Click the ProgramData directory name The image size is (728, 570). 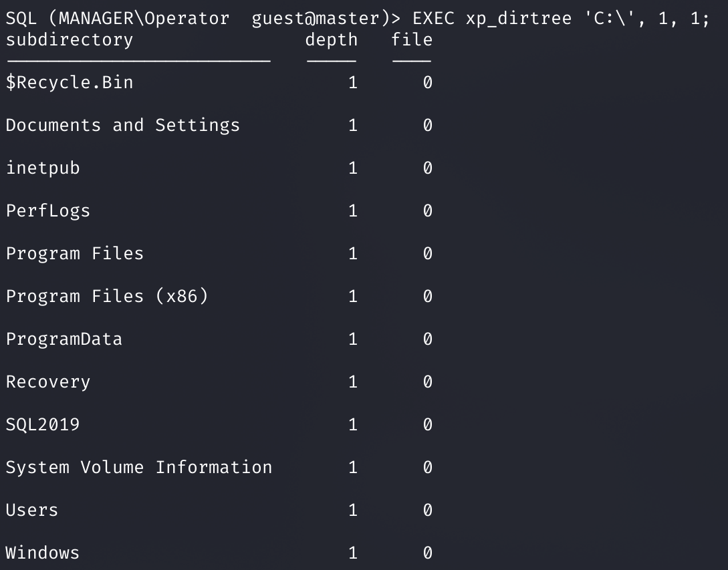tap(64, 339)
